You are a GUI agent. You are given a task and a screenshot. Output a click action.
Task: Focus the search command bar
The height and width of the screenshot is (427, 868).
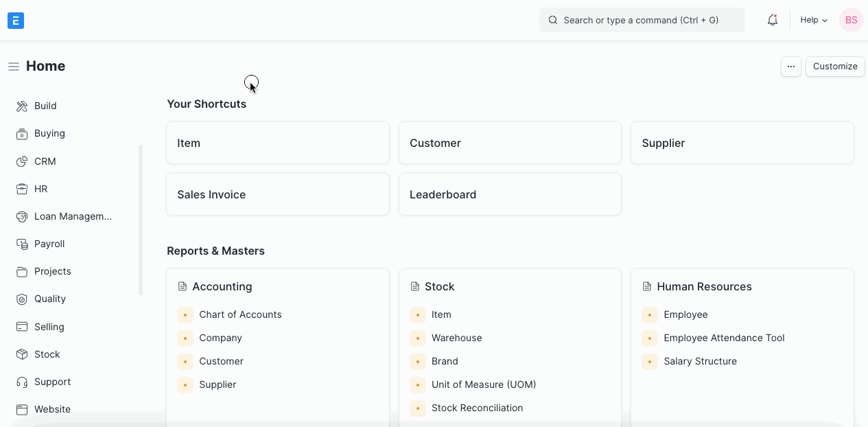click(x=642, y=21)
